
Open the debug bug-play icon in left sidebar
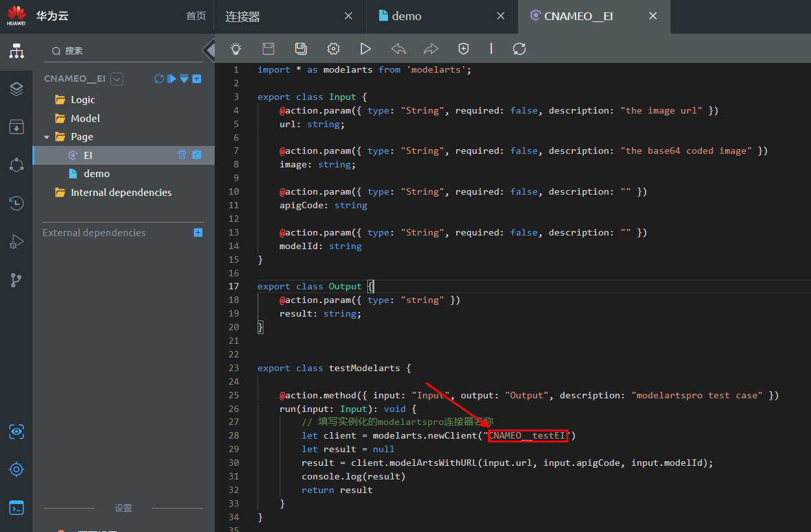pyautogui.click(x=16, y=242)
